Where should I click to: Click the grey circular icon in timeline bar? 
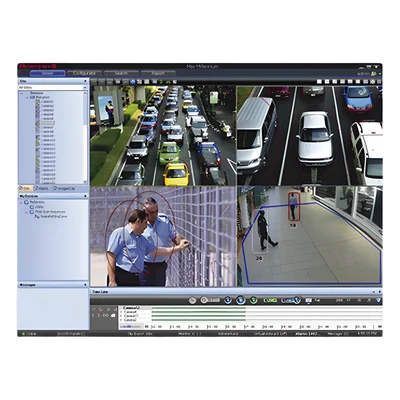(192, 300)
